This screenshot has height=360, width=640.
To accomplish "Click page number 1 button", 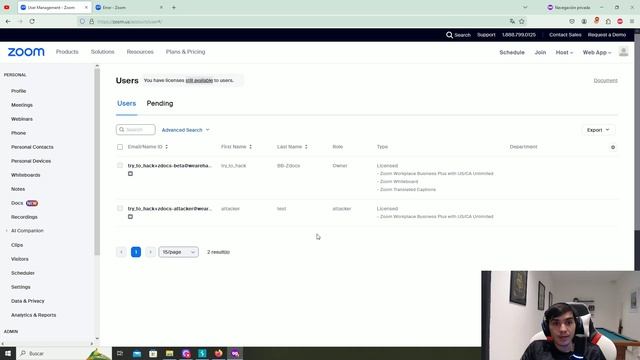I will (136, 252).
